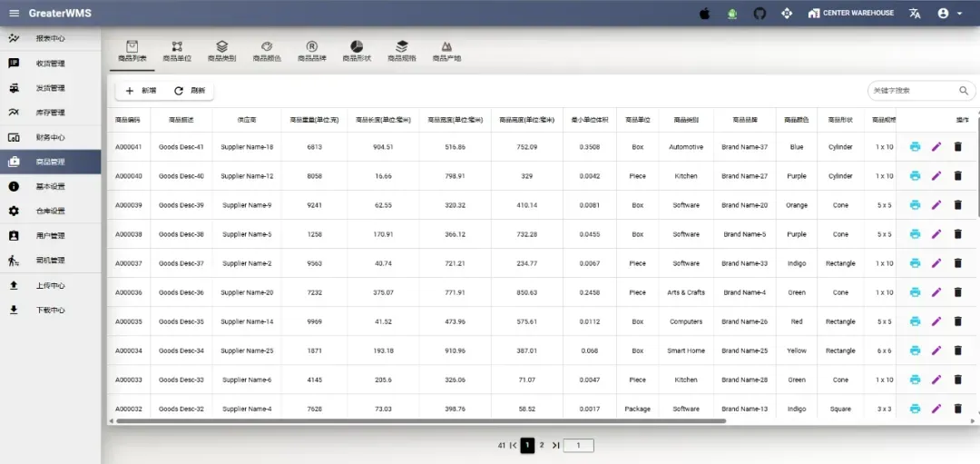Go to page 2 in pagination
The image size is (980, 464).
pyautogui.click(x=542, y=445)
